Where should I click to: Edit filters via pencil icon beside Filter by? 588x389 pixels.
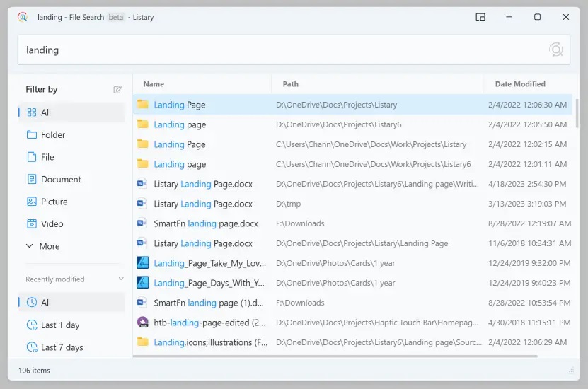pos(117,89)
